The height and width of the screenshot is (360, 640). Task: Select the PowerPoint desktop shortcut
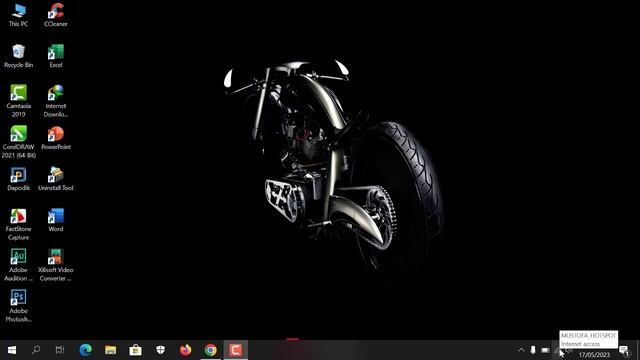(56, 138)
